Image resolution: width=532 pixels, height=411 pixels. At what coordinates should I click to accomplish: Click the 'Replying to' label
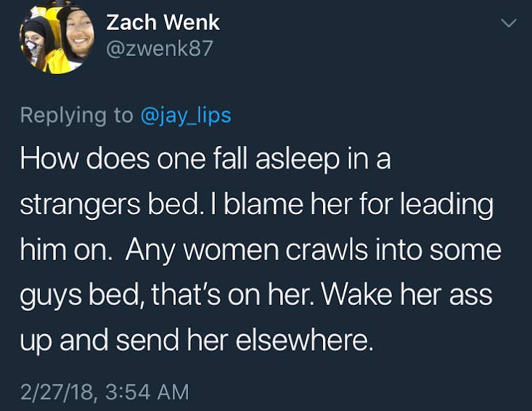76,115
